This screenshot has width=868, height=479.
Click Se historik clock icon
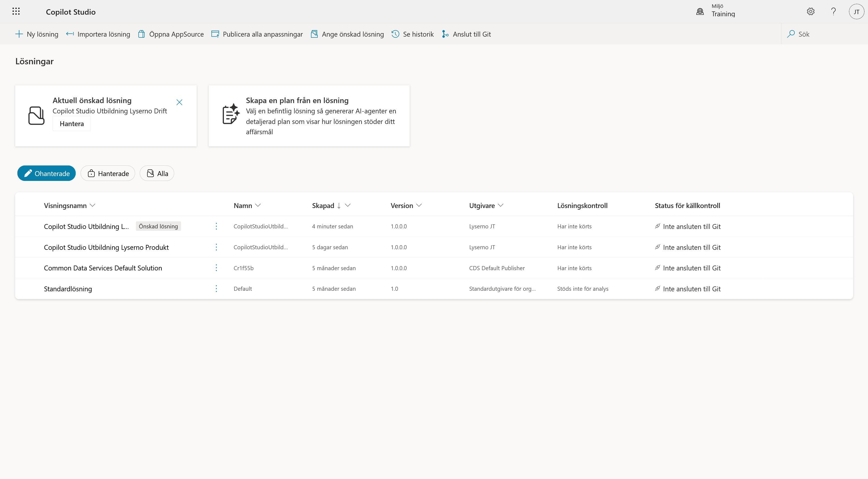click(395, 34)
